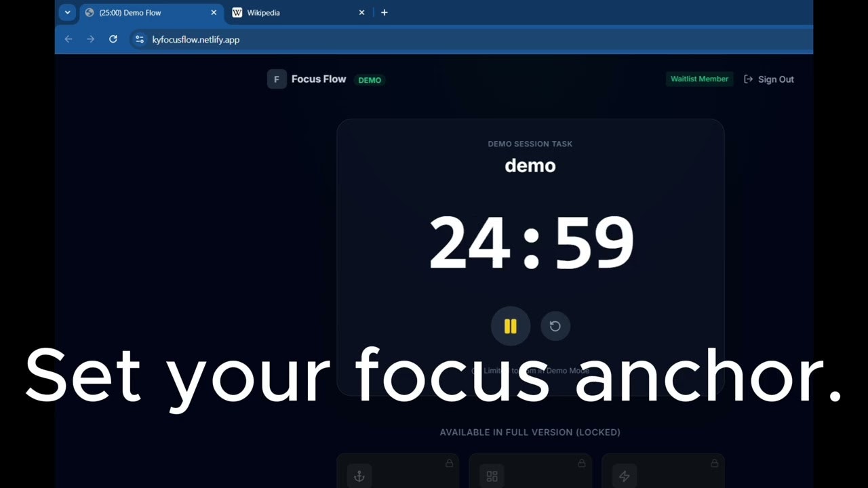Toggle the lock on the middle grid feature card
868x488 pixels.
click(581, 464)
